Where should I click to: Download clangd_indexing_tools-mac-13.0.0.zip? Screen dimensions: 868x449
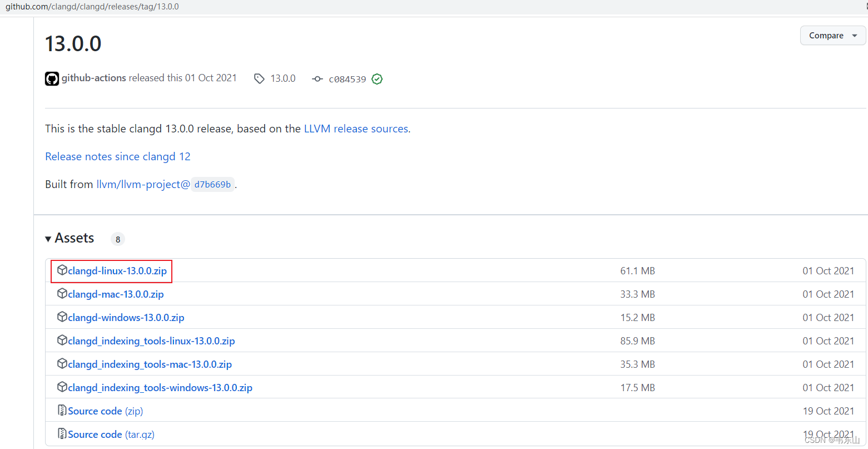click(150, 364)
